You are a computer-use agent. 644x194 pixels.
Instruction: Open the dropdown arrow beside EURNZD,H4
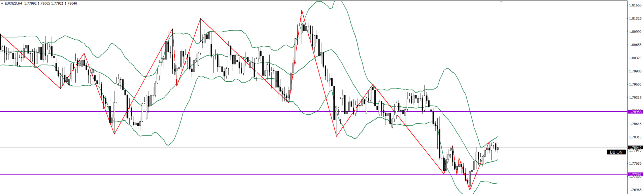coord(2,4)
